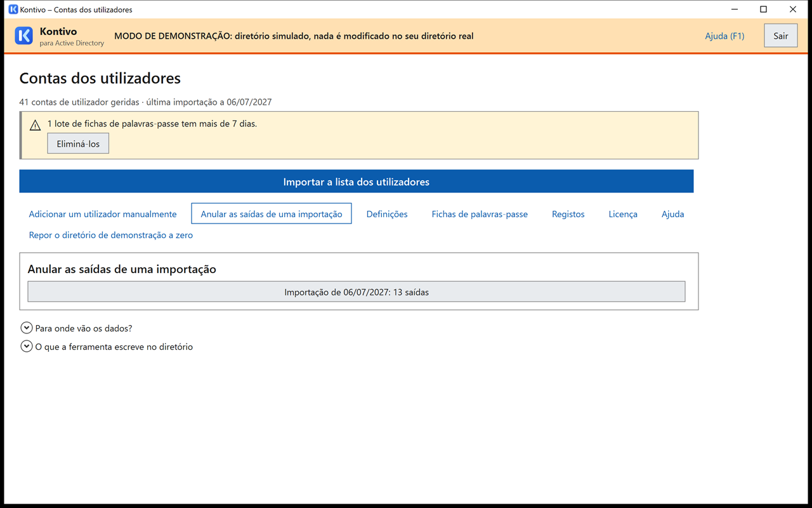
Task: Expand the 'Para onde vão os dados?' chevron
Action: coord(27,328)
